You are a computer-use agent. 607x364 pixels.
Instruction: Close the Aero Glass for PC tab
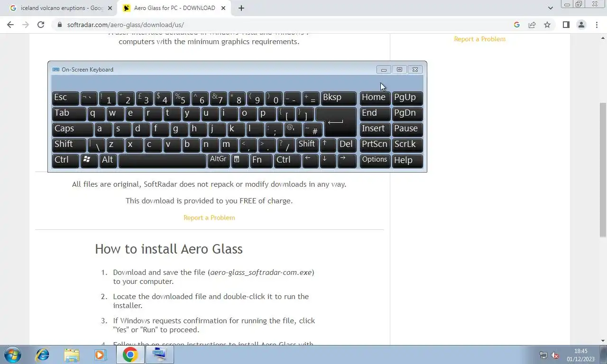223,8
